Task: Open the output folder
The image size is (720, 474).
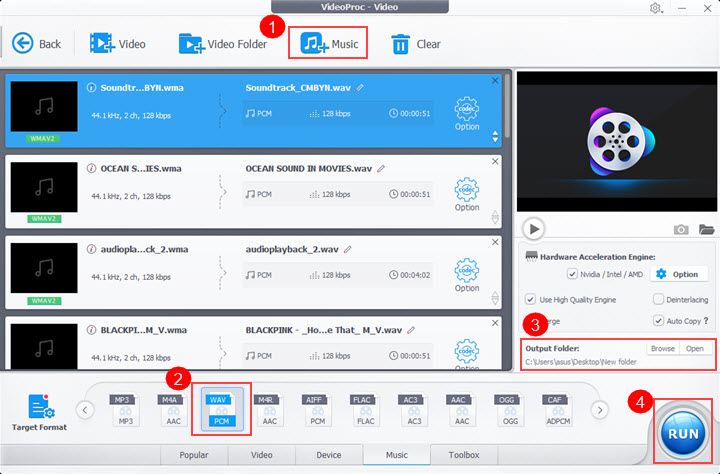Action: (694, 349)
